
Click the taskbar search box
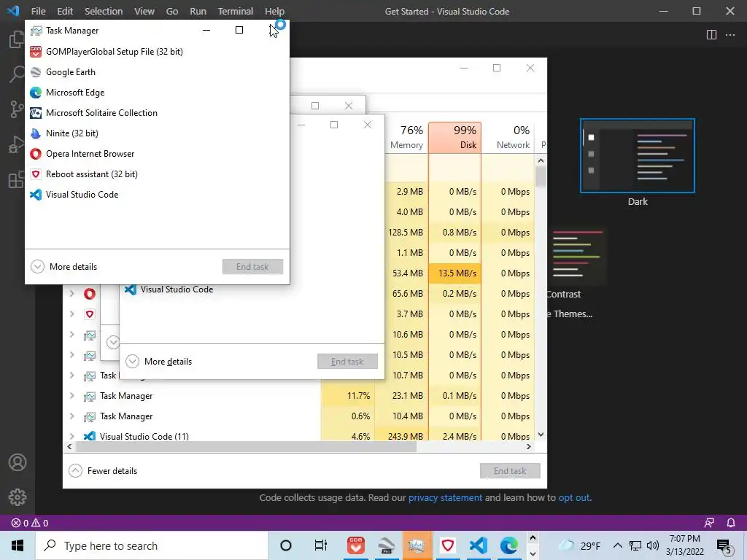(x=152, y=545)
